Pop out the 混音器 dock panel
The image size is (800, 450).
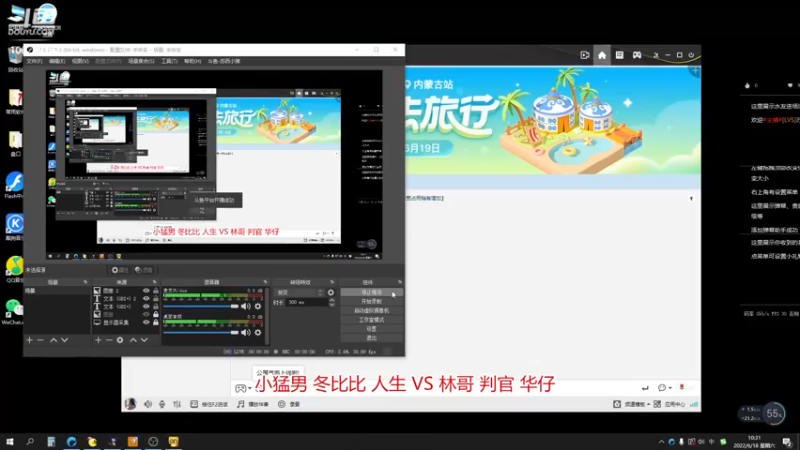(x=265, y=282)
